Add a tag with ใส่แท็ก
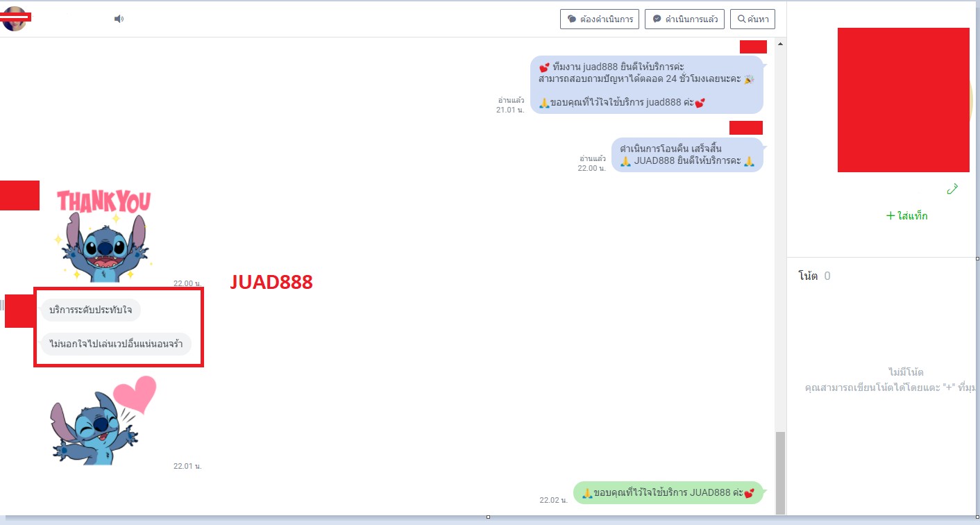 click(x=906, y=216)
